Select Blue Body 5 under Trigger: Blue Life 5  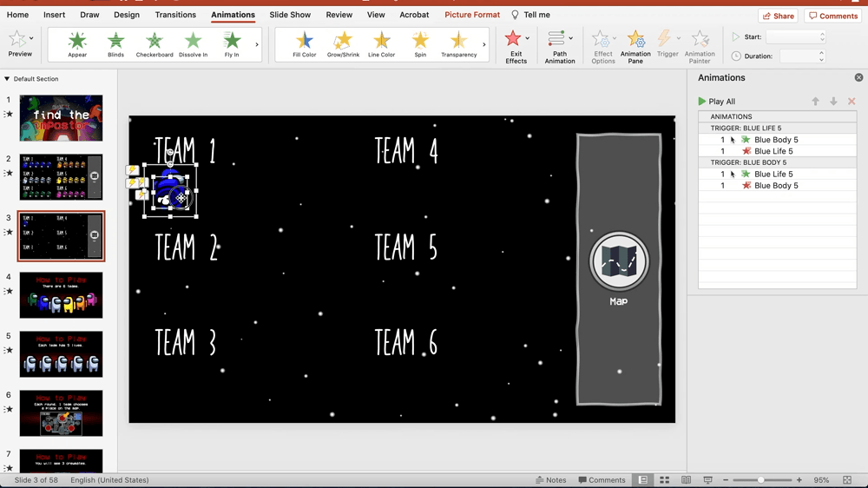coord(777,140)
